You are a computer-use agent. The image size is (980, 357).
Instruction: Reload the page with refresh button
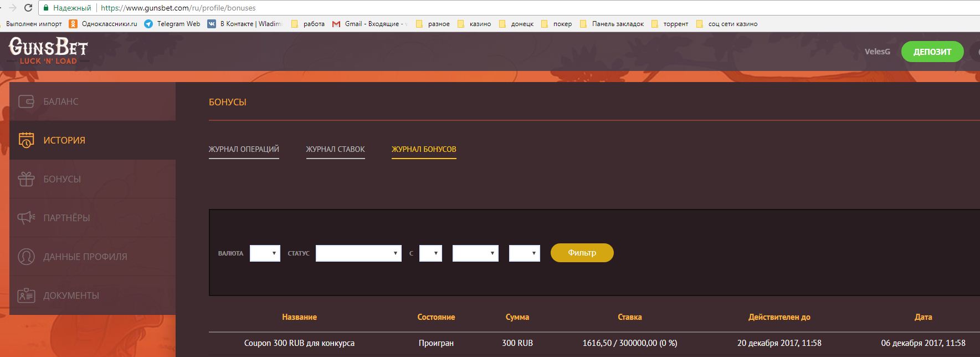29,8
